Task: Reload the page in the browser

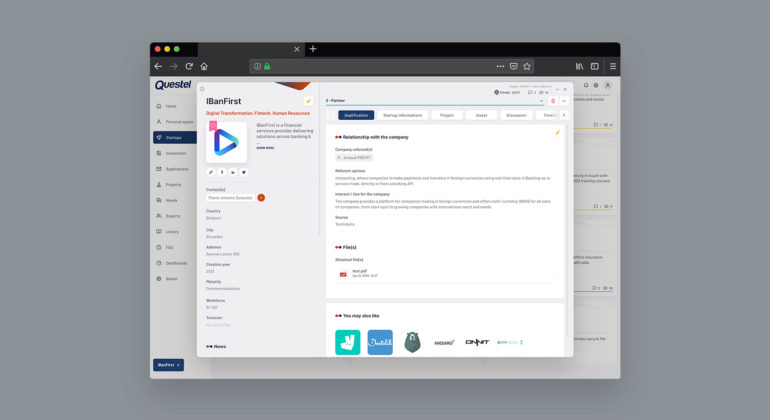Action: (189, 66)
